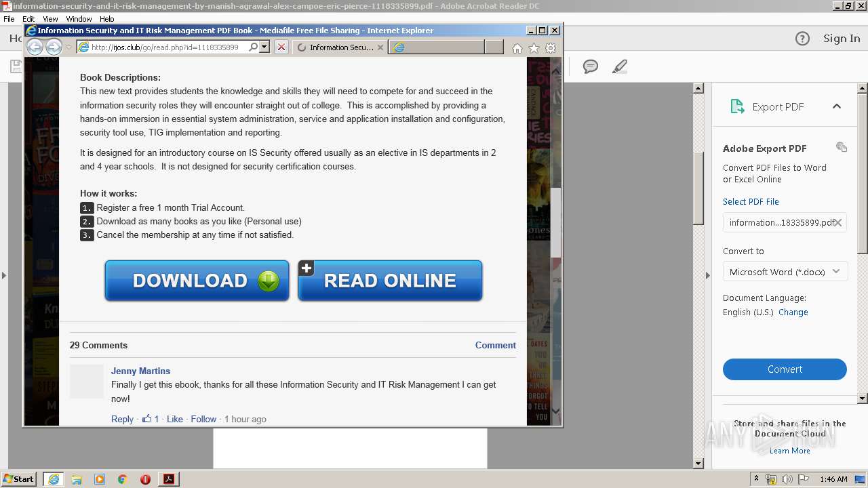Image resolution: width=868 pixels, height=488 pixels.
Task: Click Jenny Martins' avatar thumbnail
Action: 87,381
